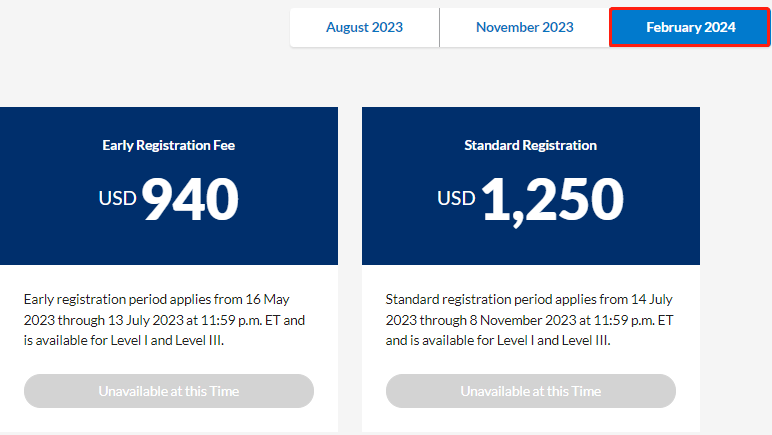
Task: Click the USD label beside 940
Action: (117, 199)
